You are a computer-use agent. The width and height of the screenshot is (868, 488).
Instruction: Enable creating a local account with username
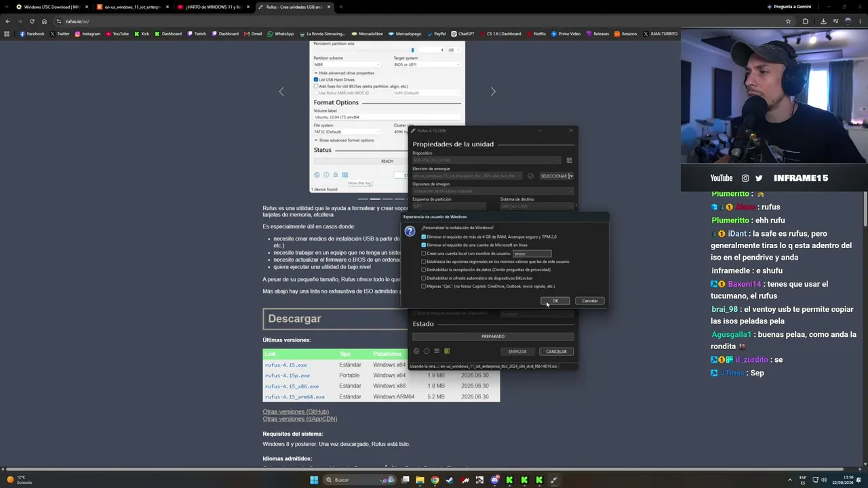click(x=424, y=253)
